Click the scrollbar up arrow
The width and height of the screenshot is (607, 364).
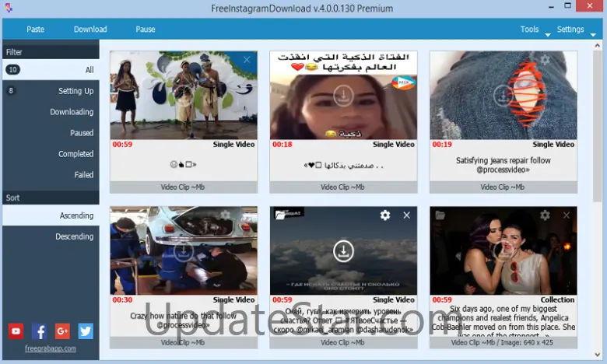click(597, 46)
